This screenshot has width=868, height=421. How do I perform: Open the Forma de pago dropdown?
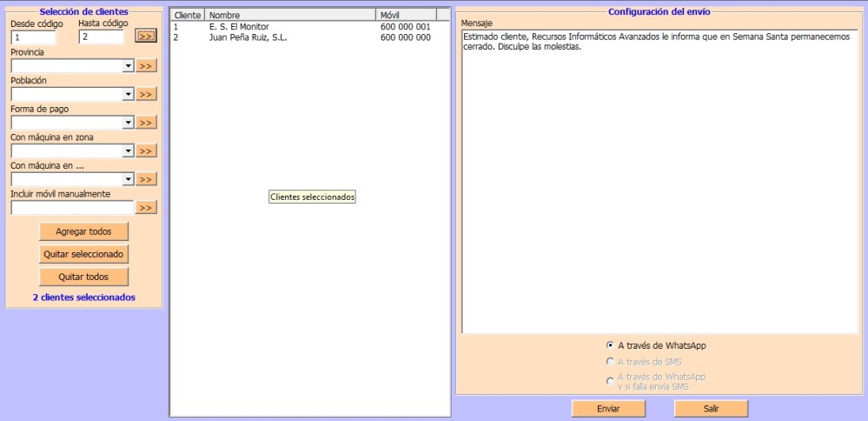[x=128, y=123]
